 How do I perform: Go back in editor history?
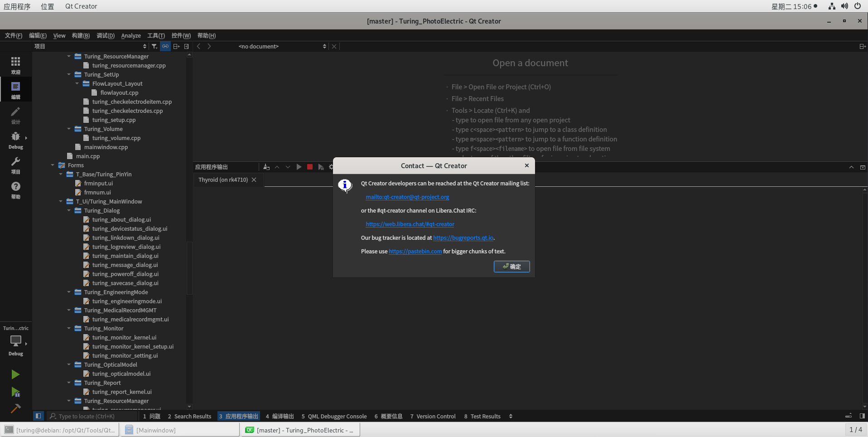198,46
